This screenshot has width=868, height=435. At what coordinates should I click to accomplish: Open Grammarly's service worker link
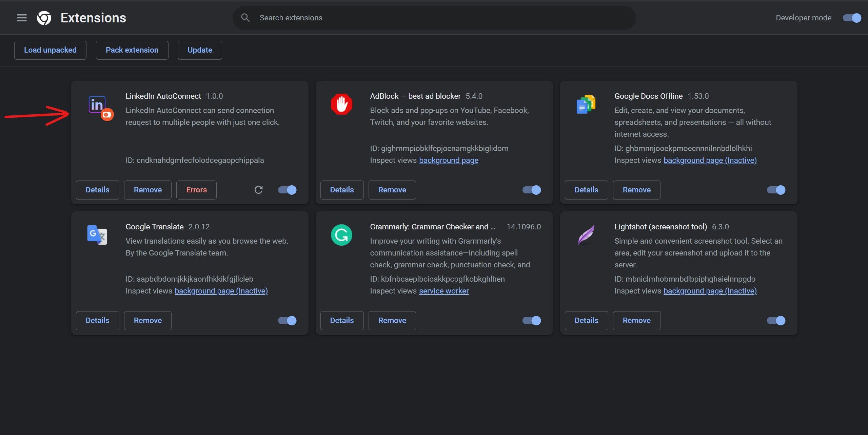(443, 291)
